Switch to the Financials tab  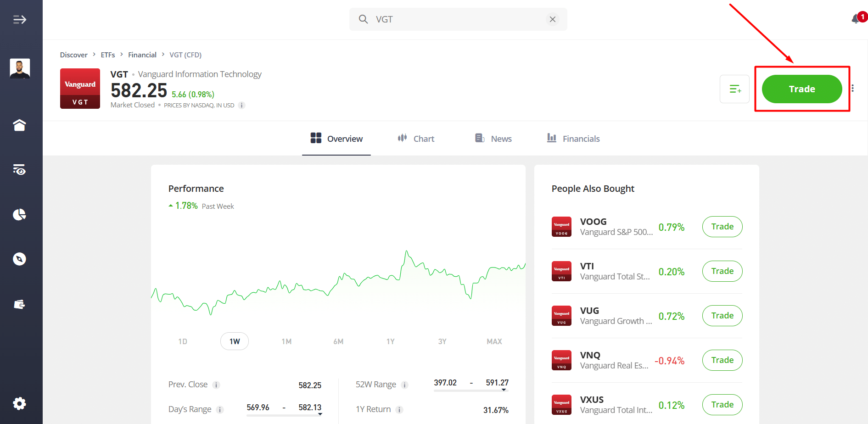click(573, 139)
